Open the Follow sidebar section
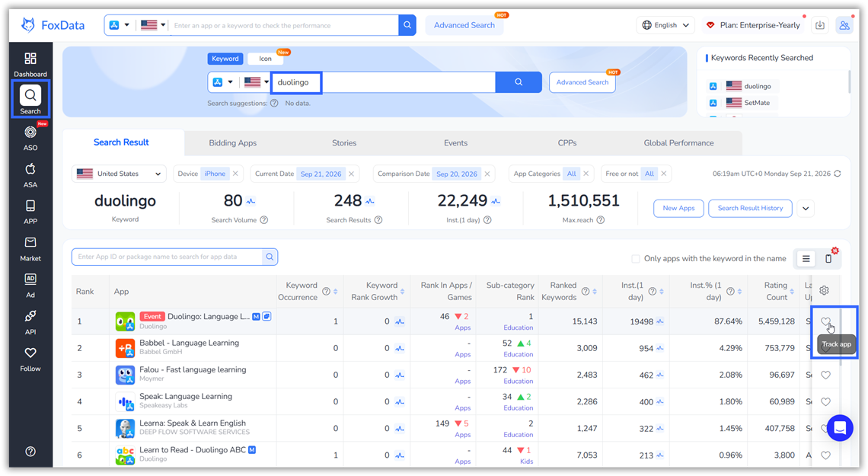Viewport: 868px width, 476px height. point(30,359)
